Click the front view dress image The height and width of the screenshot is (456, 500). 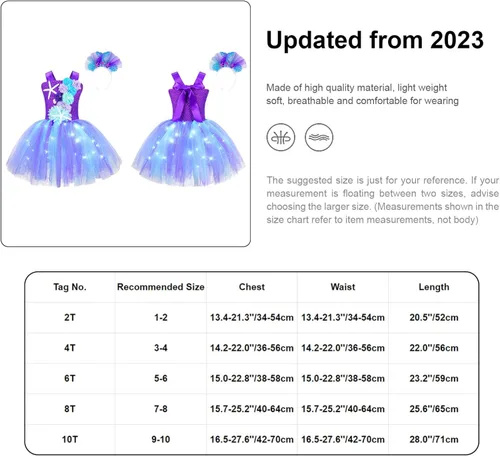point(64,128)
